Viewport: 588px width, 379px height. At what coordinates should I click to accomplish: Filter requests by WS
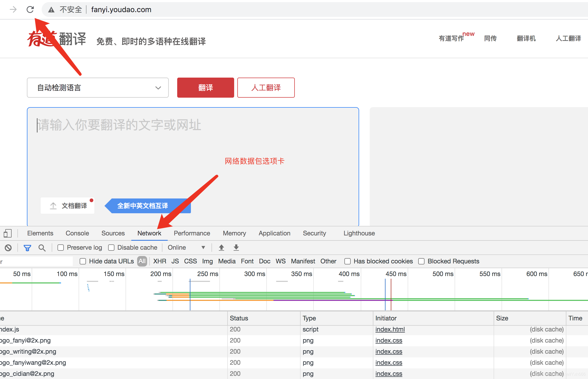click(x=281, y=261)
